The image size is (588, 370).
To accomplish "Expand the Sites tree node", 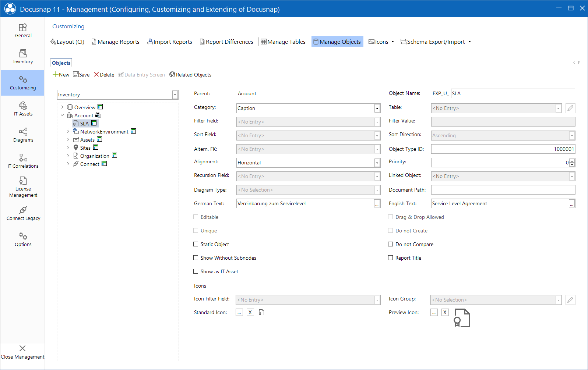I will (68, 148).
